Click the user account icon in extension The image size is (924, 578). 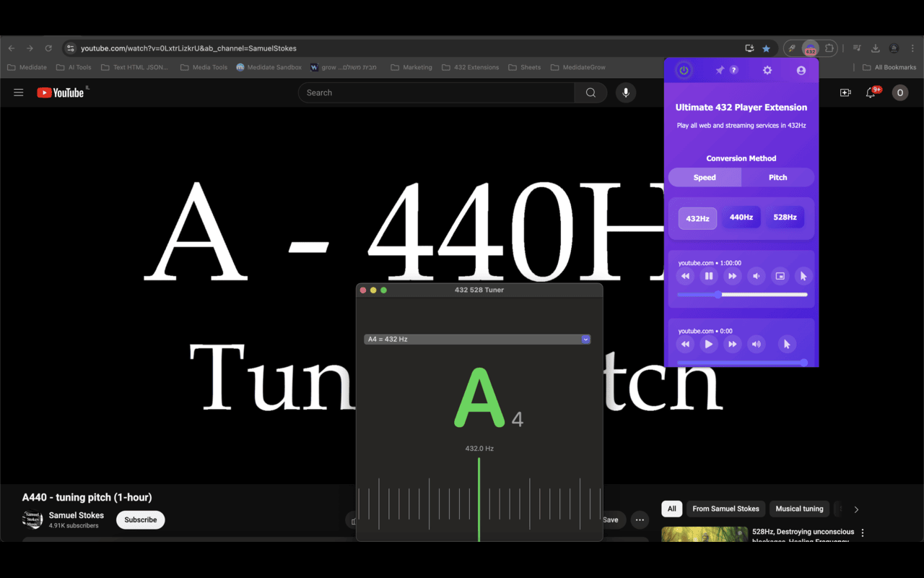pyautogui.click(x=801, y=70)
